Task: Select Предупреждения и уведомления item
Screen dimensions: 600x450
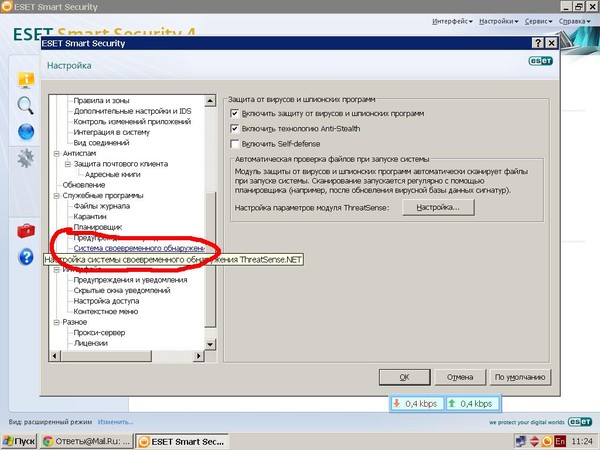Action: tap(130, 280)
